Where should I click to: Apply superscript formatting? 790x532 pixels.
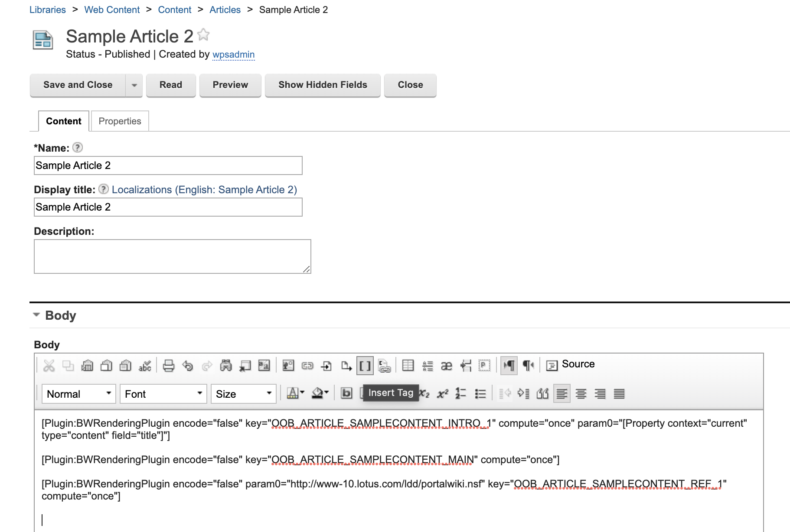(x=442, y=394)
